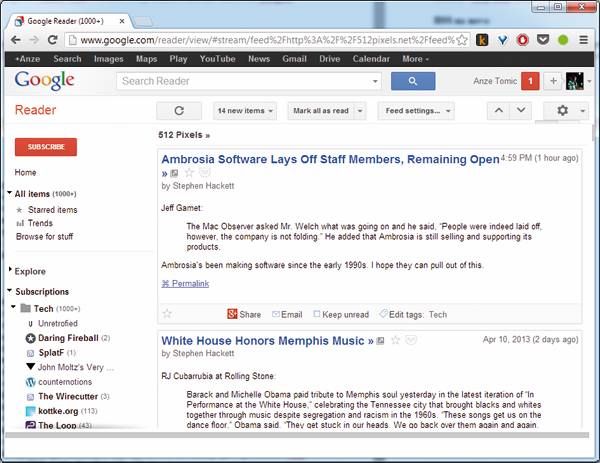This screenshot has width=600, height=463.
Task: Open the Daring Fireball subscription
Action: (x=68, y=338)
